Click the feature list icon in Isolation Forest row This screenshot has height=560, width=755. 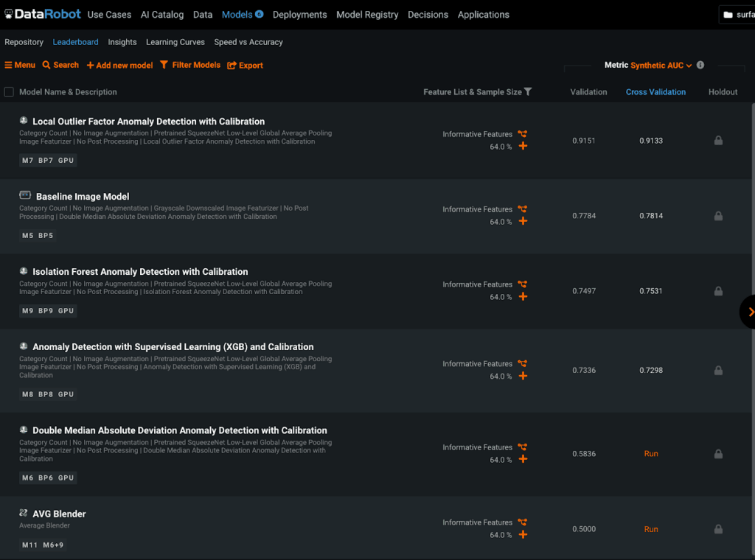tap(523, 284)
